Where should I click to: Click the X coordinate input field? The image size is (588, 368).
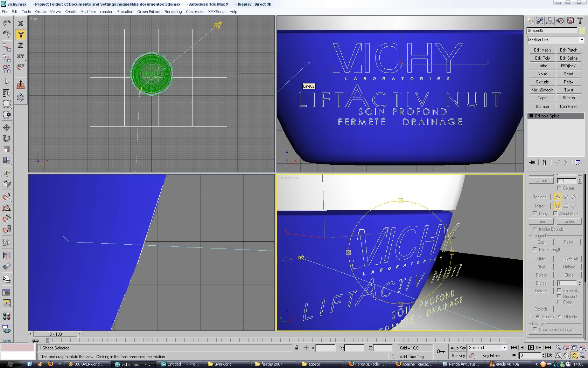click(325, 348)
